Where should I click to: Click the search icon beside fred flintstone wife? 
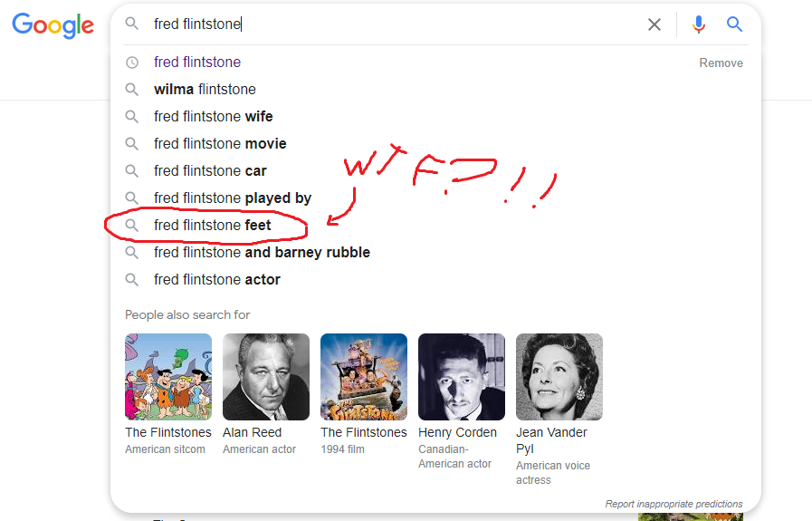[x=132, y=117]
